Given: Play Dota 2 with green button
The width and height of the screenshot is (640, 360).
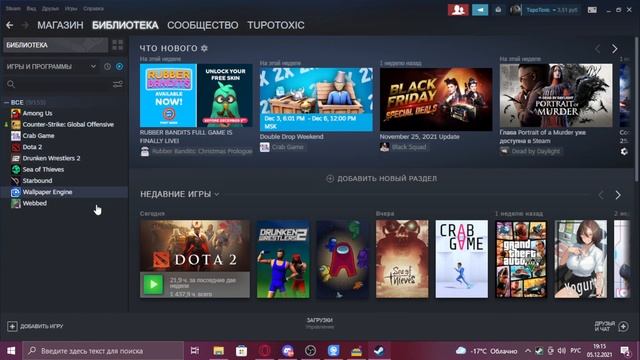Looking at the screenshot, I should pyautogui.click(x=153, y=284).
